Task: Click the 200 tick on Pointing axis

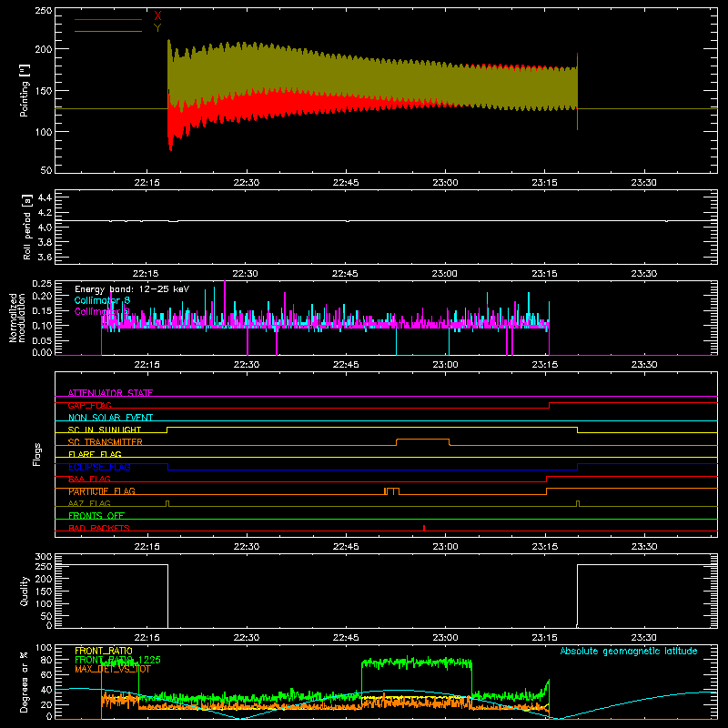Action: click(43, 49)
